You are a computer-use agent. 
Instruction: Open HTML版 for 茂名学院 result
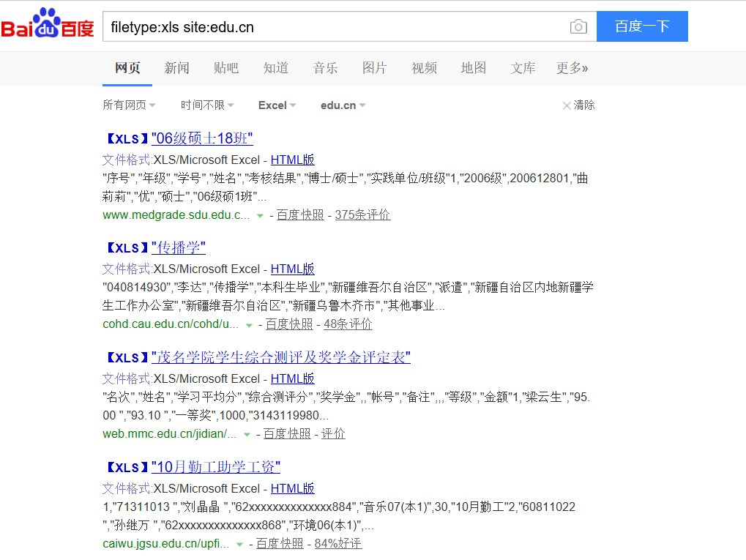(293, 379)
